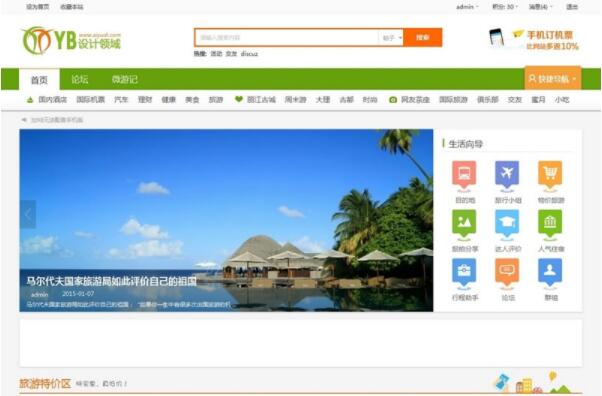Viewport: 602px width, 396px height.
Task: Expand the admin user dropdown
Action: pyautogui.click(x=467, y=7)
